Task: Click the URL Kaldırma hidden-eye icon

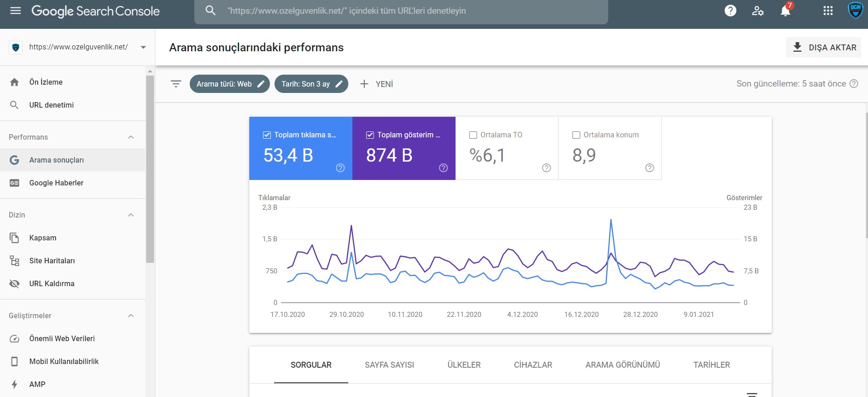Action: click(x=15, y=283)
